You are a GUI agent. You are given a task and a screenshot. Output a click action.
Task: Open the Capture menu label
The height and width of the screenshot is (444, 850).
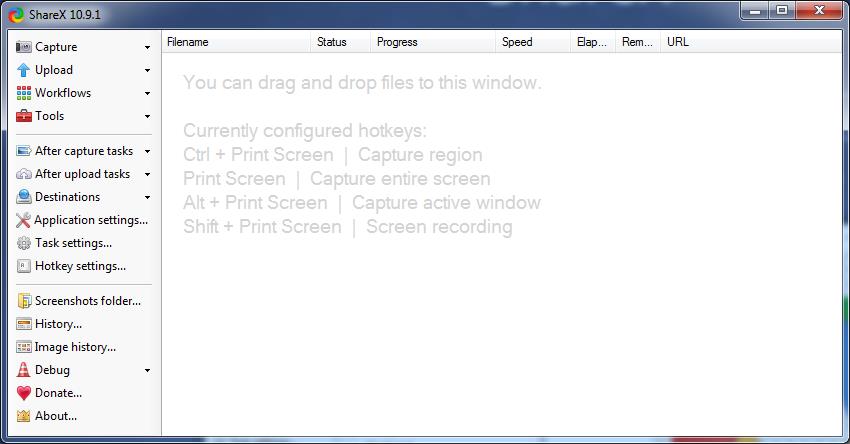point(56,47)
